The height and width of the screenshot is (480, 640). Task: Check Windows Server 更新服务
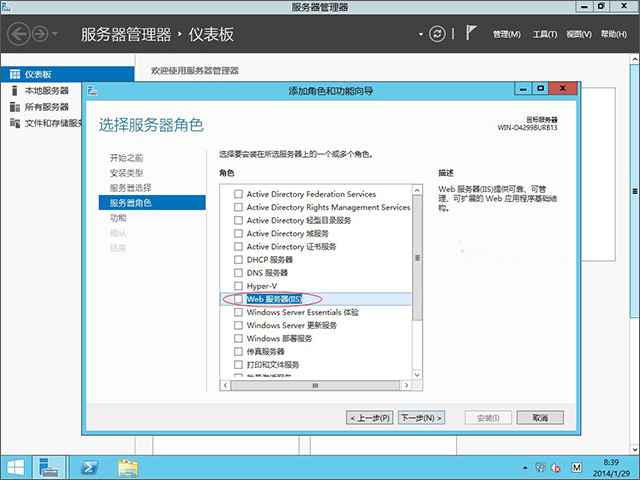pos(238,325)
